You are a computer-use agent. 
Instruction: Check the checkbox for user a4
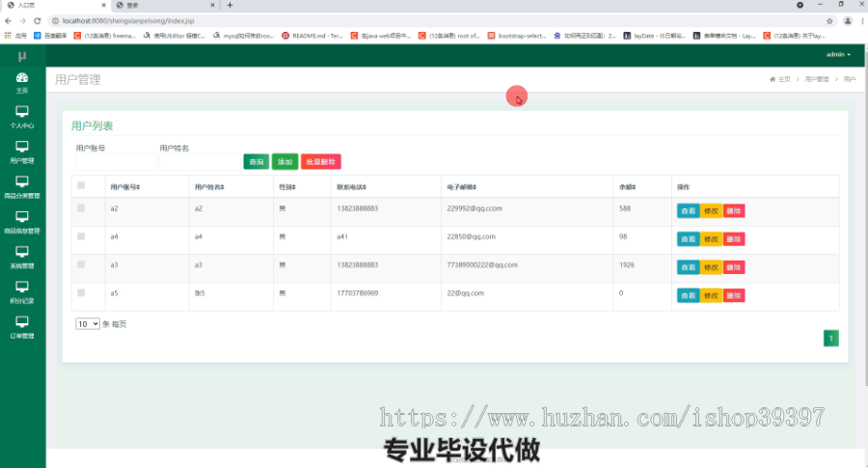click(x=81, y=236)
